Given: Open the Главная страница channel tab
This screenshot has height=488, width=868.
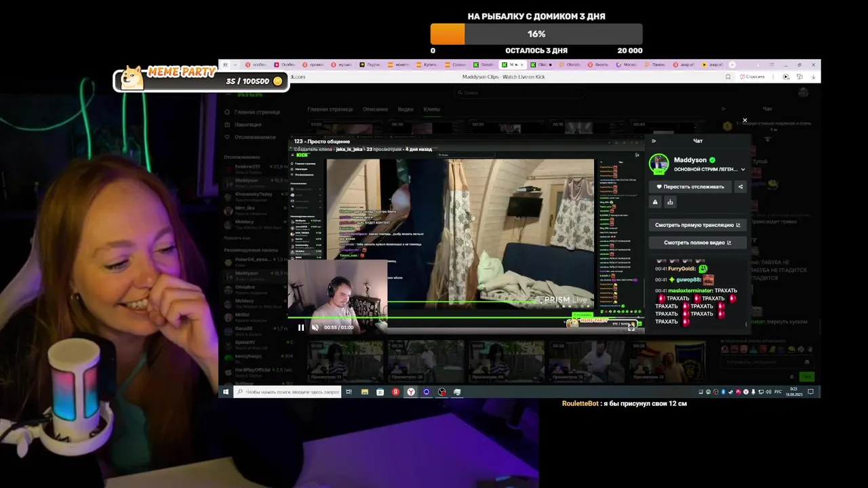Looking at the screenshot, I should pos(331,109).
